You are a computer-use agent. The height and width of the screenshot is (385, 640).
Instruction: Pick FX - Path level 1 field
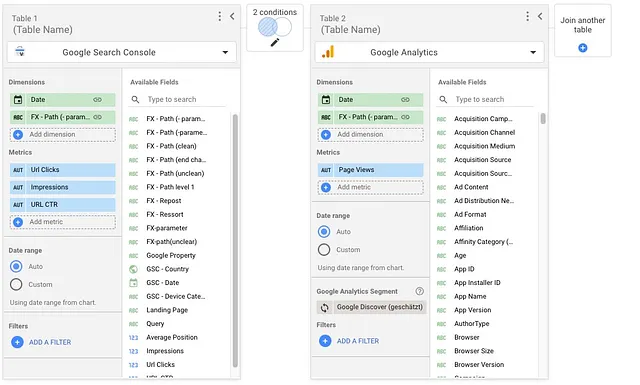tap(170, 187)
